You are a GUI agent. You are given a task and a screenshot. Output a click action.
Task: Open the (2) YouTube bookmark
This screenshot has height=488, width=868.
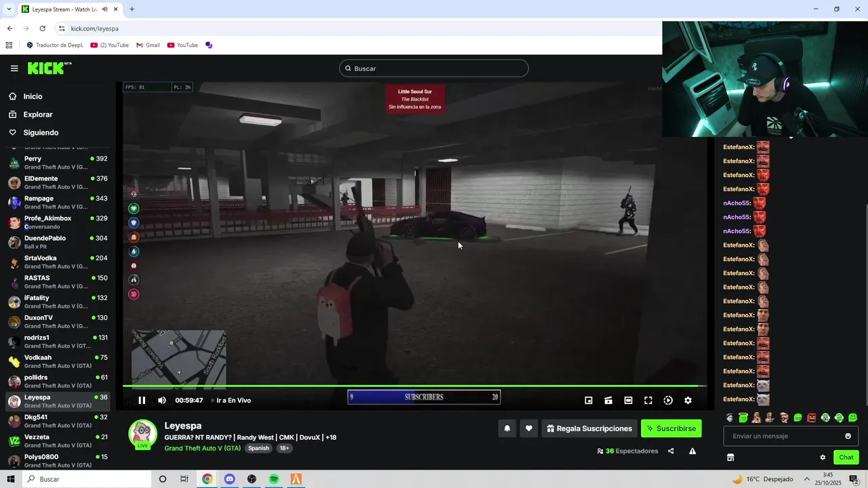tap(108, 45)
